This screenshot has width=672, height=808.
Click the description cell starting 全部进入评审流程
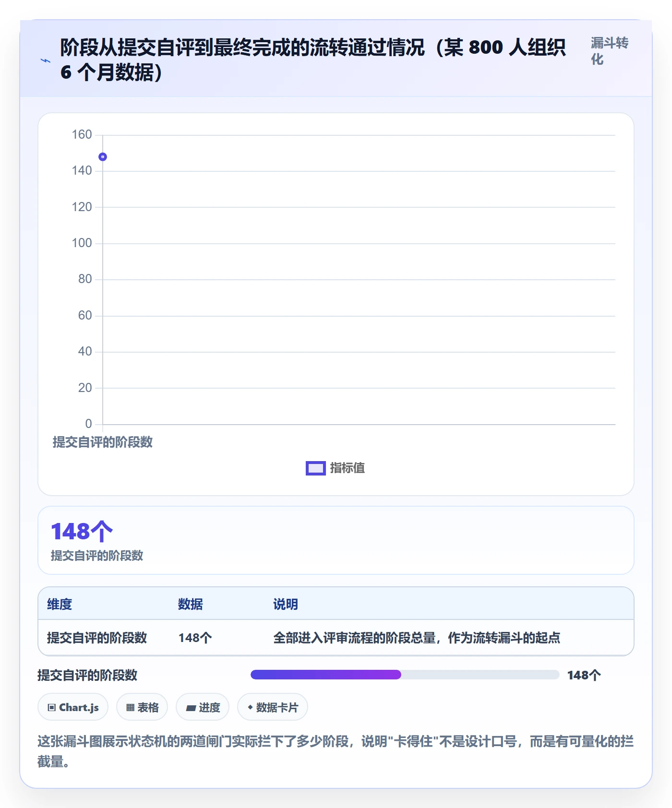pos(417,638)
